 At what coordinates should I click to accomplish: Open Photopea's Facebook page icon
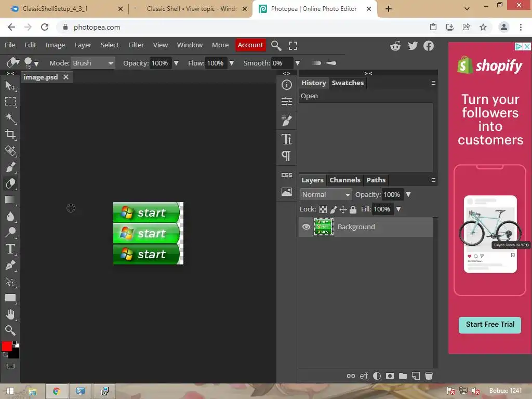429,46
